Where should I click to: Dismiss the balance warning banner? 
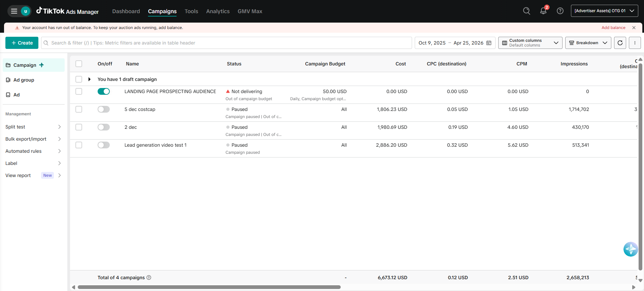(634, 28)
